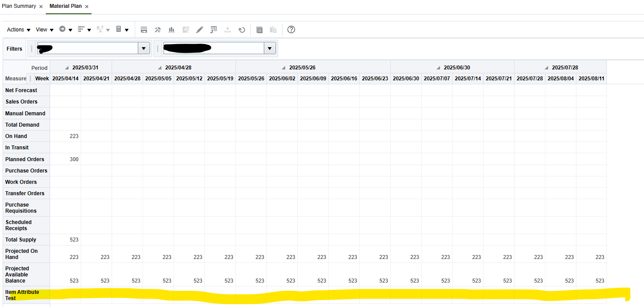Select the Total Supply row label

[21, 239]
